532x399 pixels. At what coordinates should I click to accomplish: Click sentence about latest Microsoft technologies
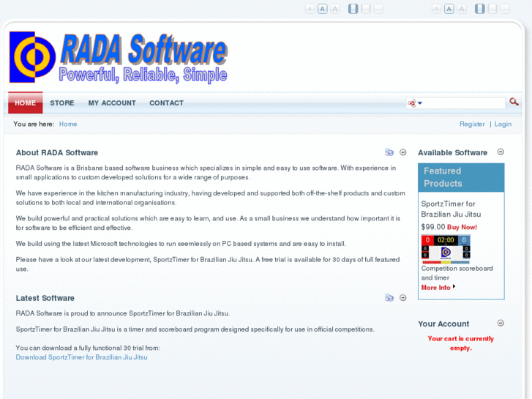(x=181, y=244)
